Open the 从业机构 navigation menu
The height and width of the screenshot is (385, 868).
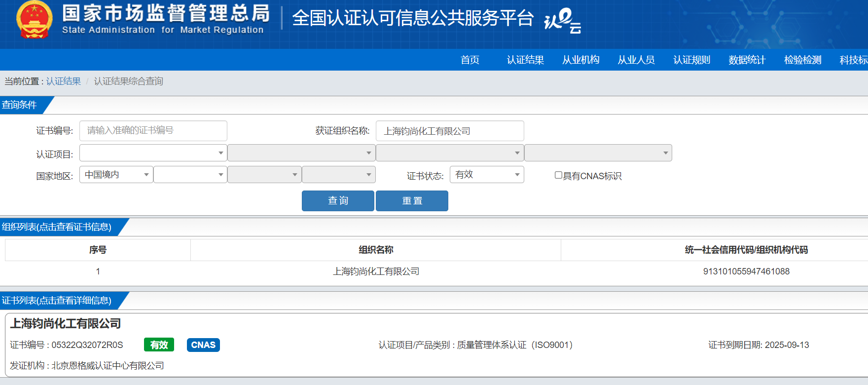581,60
